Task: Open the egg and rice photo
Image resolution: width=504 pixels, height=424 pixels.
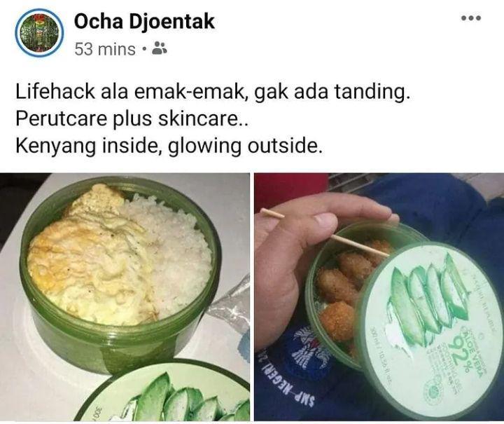Action: (125, 296)
